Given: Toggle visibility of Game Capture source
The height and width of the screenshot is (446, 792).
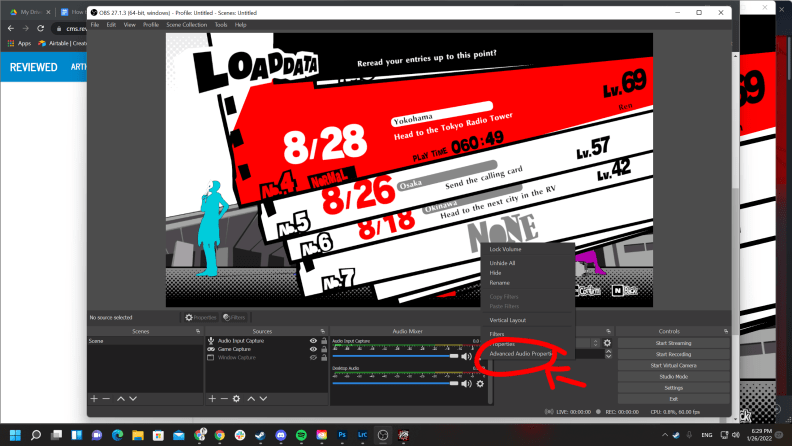Looking at the screenshot, I should pyautogui.click(x=313, y=349).
